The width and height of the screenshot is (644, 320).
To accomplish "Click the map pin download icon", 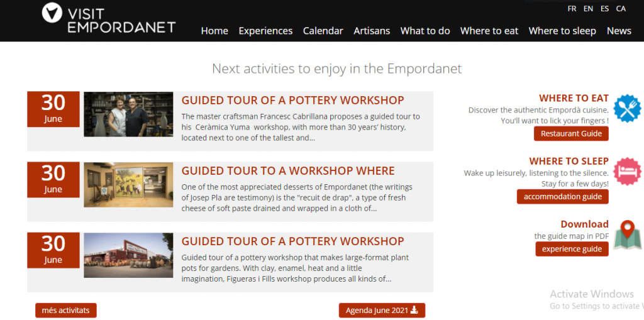I will [626, 234].
